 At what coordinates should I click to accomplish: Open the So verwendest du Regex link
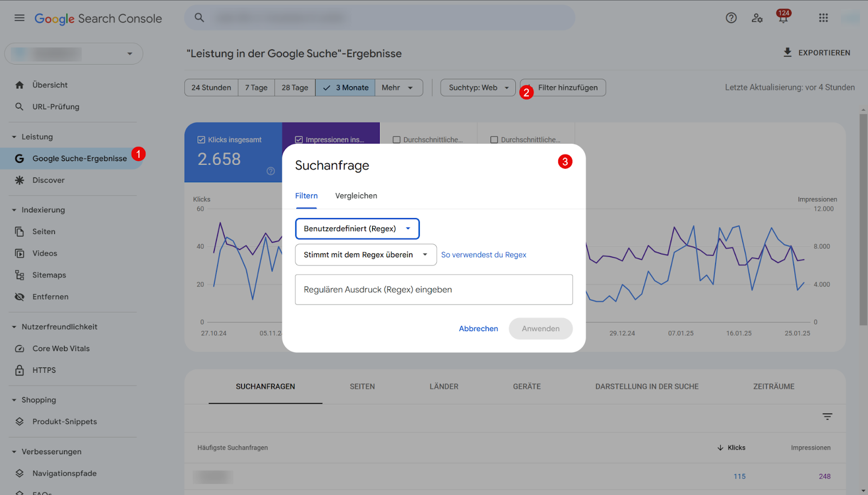coord(483,255)
